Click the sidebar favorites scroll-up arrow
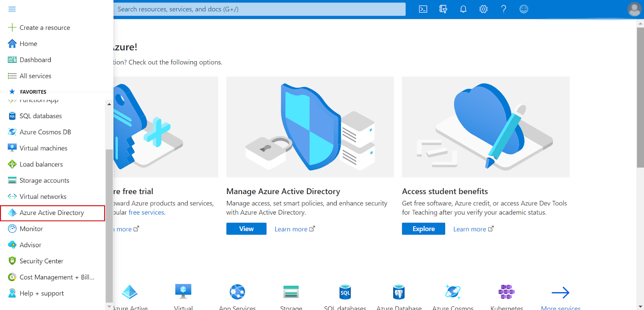 pos(109,104)
